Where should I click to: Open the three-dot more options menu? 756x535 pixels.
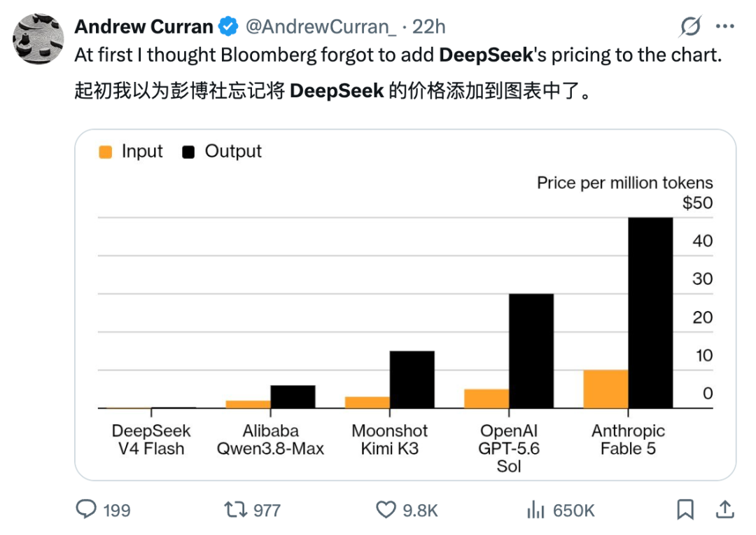[x=725, y=26]
